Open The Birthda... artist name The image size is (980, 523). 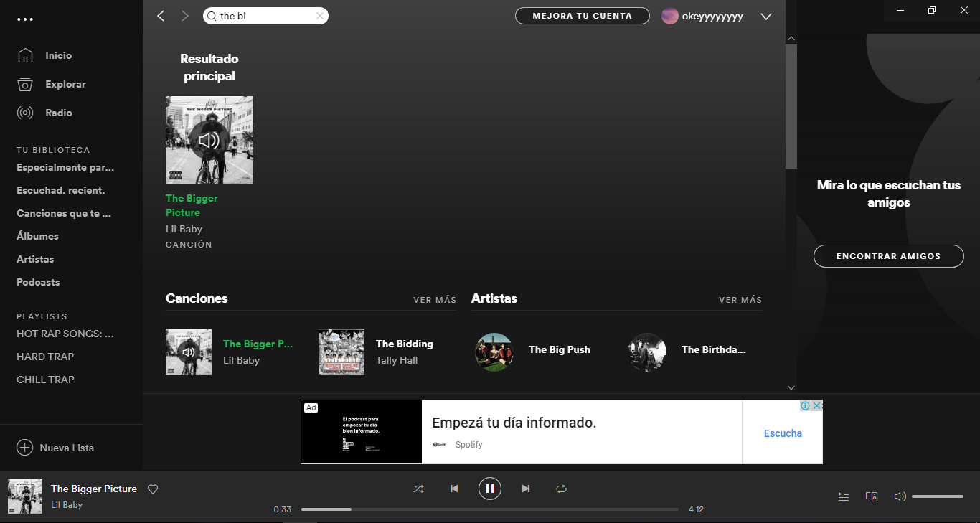[714, 349]
